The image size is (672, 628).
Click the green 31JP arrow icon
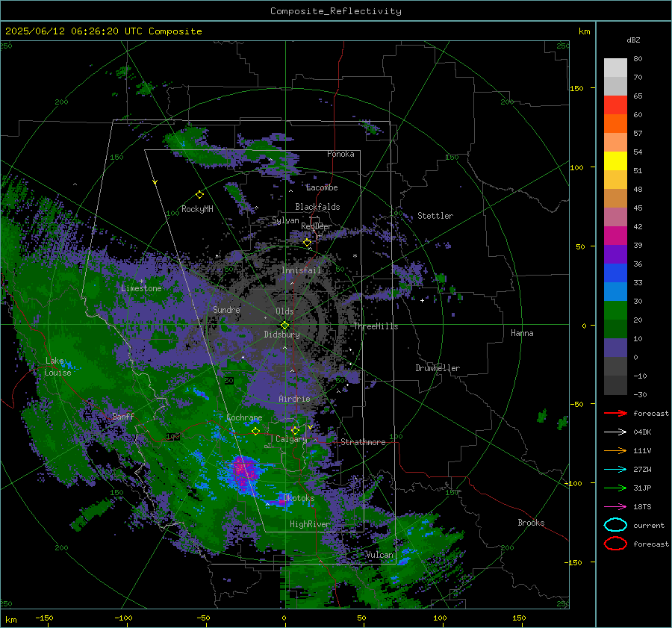[615, 488]
